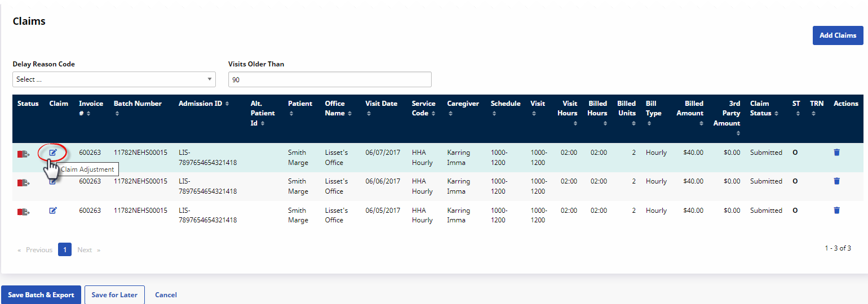Click the red status icon in second row
The width and height of the screenshot is (868, 304).
(x=23, y=182)
